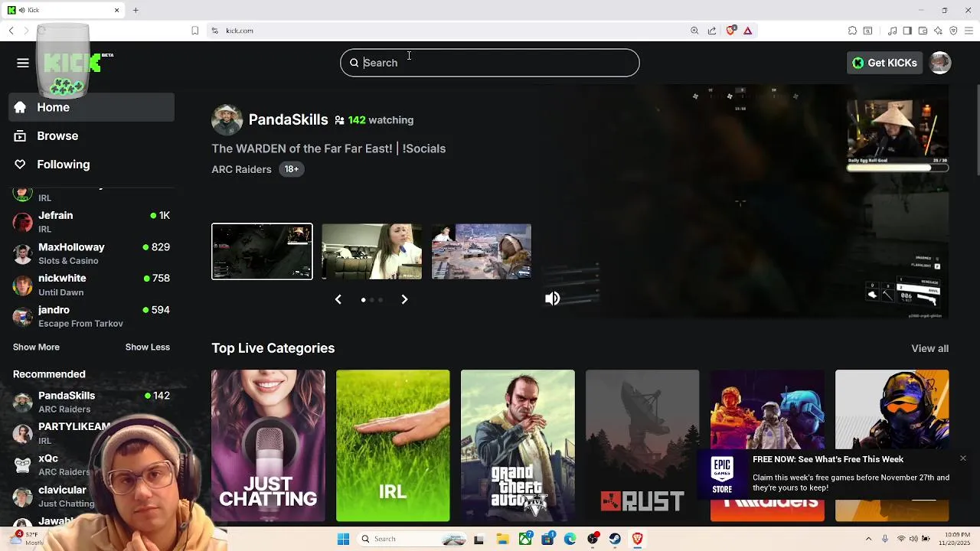
Task: Toggle the browser sidebar panel icon
Action: [x=907, y=31]
